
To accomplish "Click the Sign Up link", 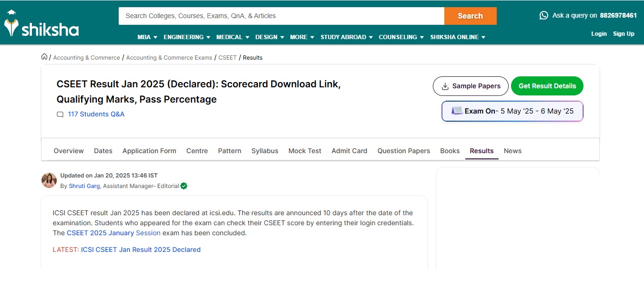I will pyautogui.click(x=624, y=34).
